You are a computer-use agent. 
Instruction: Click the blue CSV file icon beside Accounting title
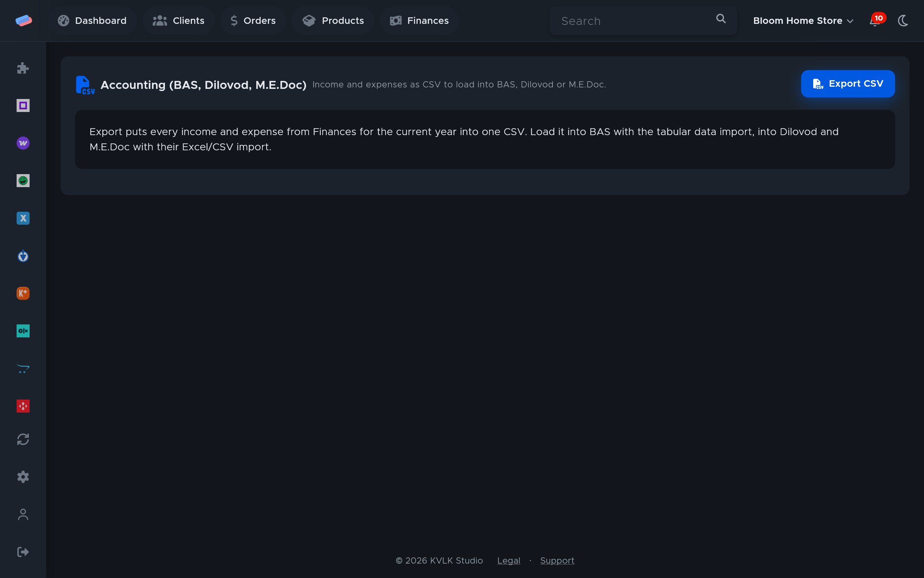pos(85,85)
